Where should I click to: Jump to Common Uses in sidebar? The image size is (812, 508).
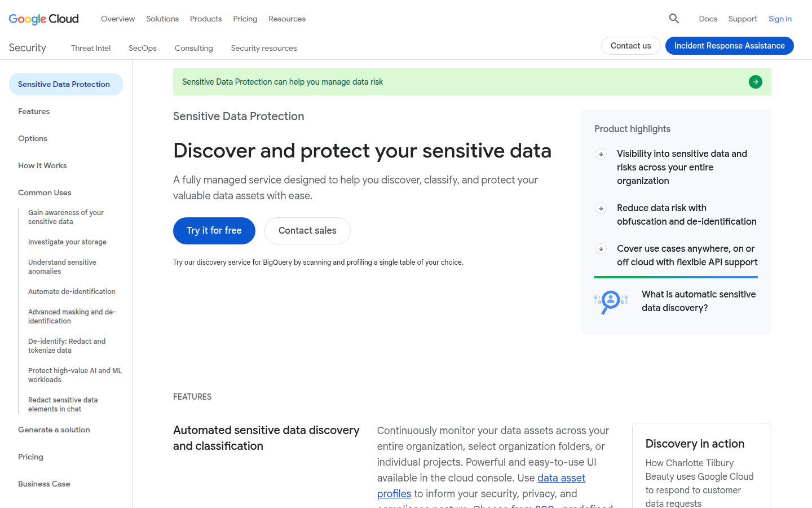point(45,192)
